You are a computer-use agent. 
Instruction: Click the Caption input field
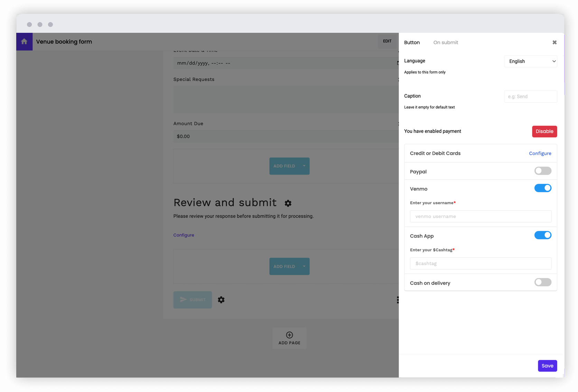click(530, 96)
